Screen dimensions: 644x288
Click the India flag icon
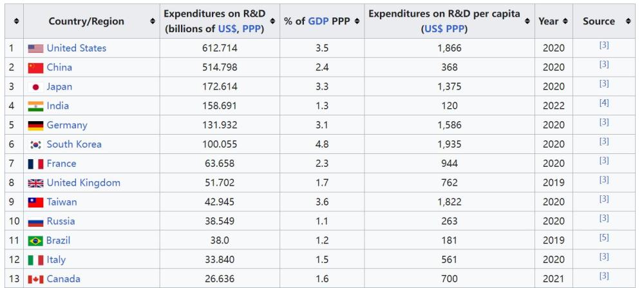click(x=35, y=106)
